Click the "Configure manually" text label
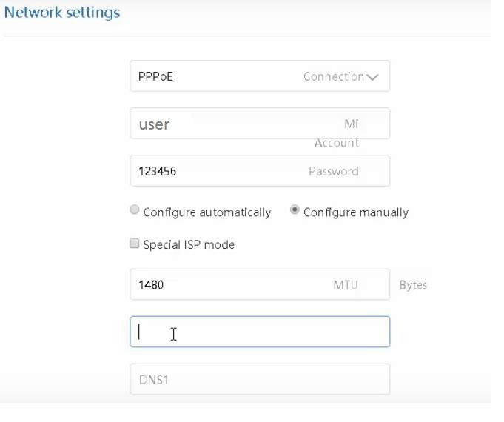 356,212
